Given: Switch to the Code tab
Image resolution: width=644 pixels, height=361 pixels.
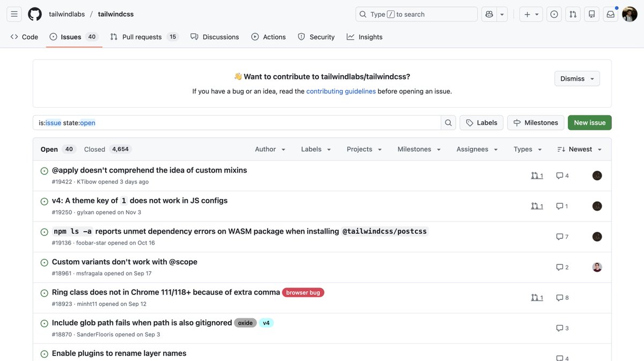Looking at the screenshot, I should [x=24, y=37].
